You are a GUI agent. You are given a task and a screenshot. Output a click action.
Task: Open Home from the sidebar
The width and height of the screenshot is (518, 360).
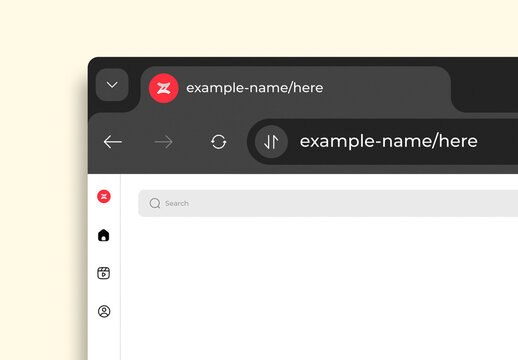pyautogui.click(x=104, y=235)
